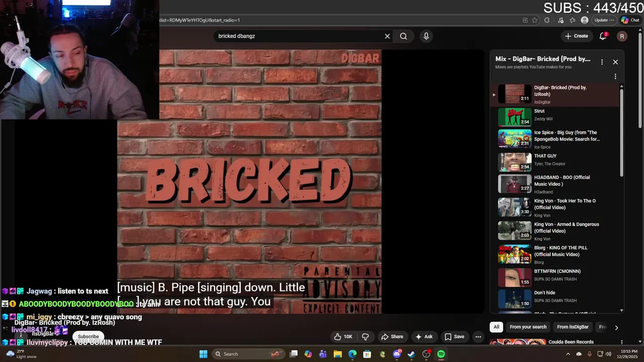This screenshot has width=644, height=362.
Task: Share the Bricked video
Action: [x=392, y=336]
